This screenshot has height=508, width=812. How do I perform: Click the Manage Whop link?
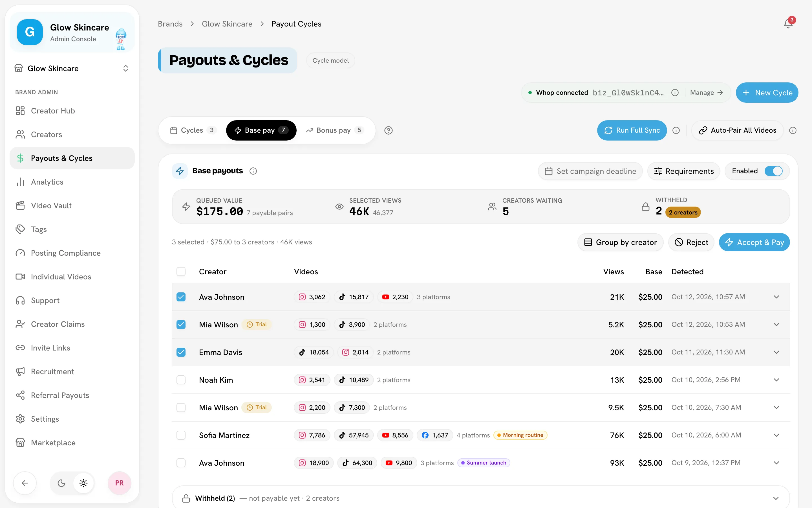pyautogui.click(x=706, y=93)
